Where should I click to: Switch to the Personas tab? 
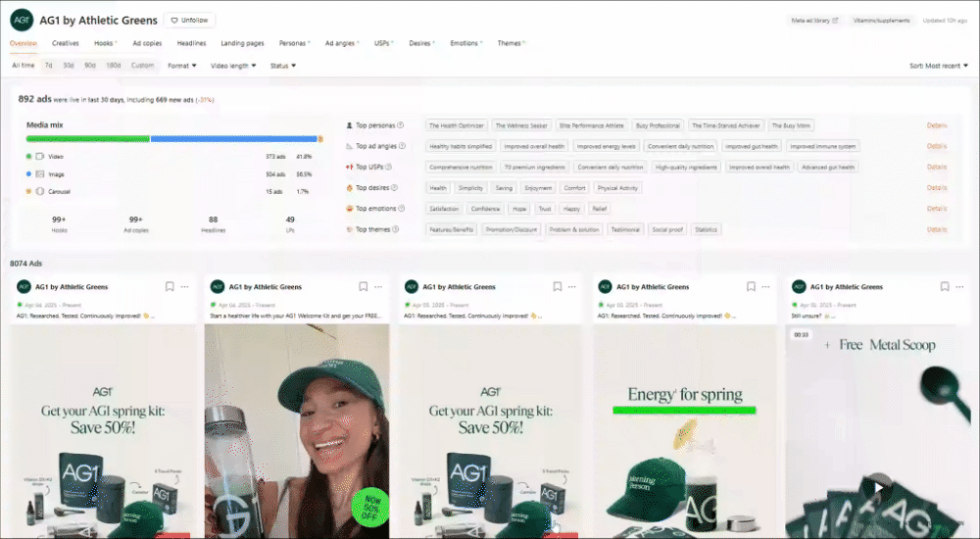point(294,43)
